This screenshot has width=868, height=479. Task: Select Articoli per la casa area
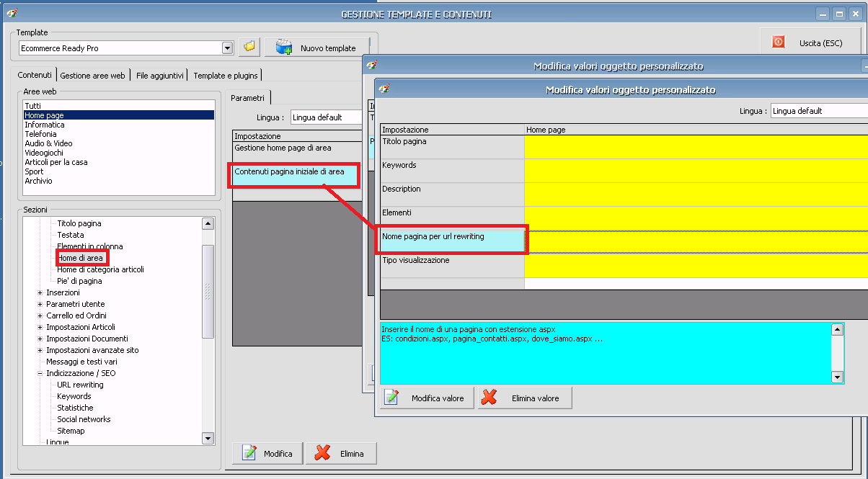pyautogui.click(x=119, y=162)
